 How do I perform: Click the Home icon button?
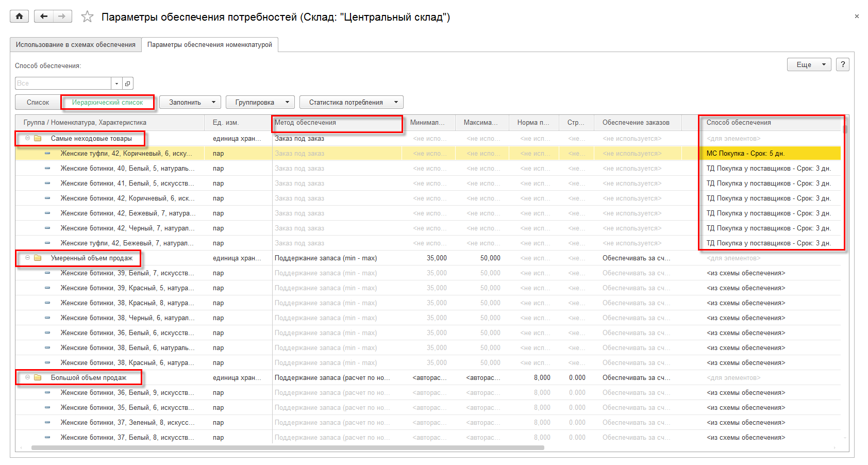pyautogui.click(x=19, y=16)
